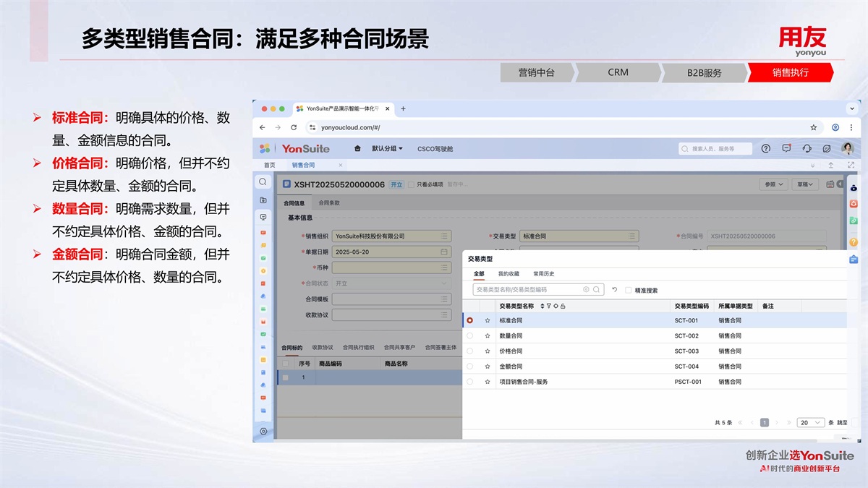Select the 金额合同 radio button
Screen dimensions: 868x488
[470, 367]
